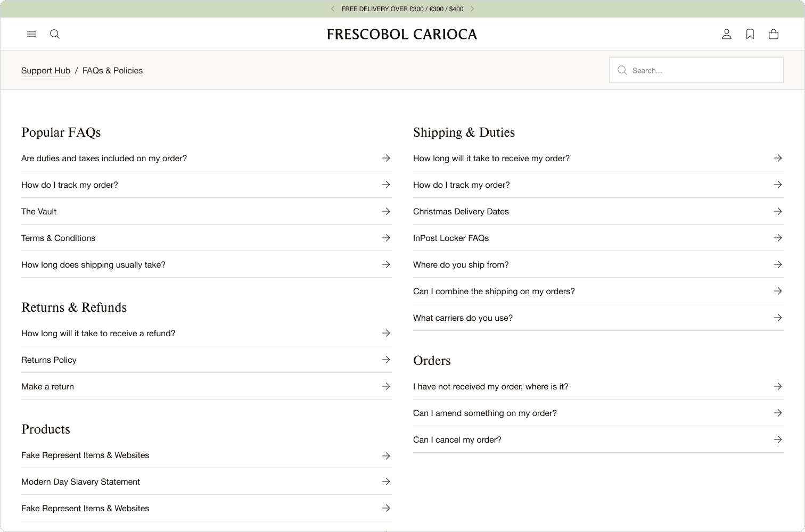Open the saved items bookmark icon
Screen dimensions: 805x532
click(750, 34)
